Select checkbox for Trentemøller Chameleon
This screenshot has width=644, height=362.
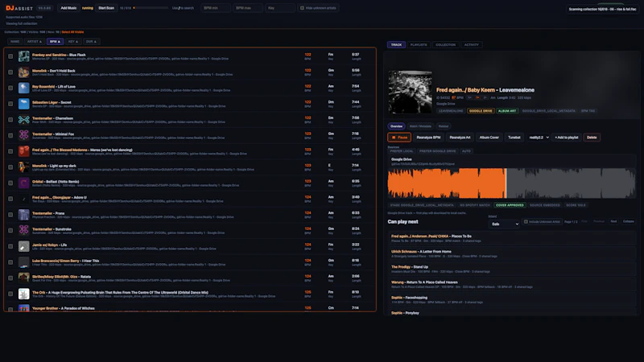tap(10, 120)
